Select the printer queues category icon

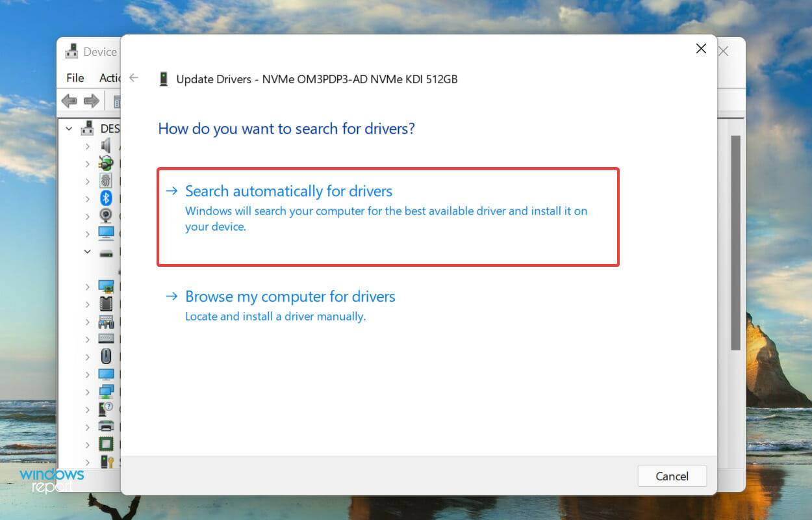coord(106,427)
